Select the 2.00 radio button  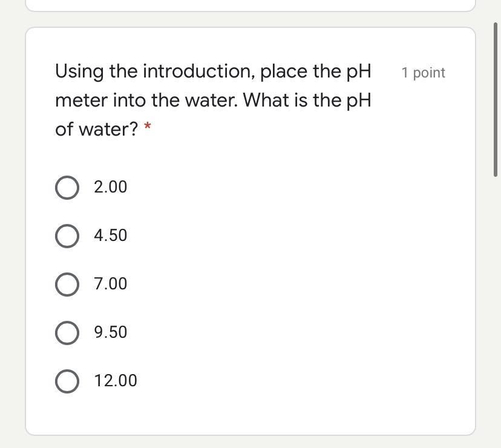67,188
